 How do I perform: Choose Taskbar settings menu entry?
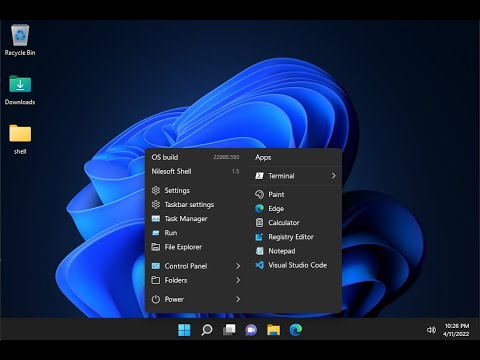196,204
